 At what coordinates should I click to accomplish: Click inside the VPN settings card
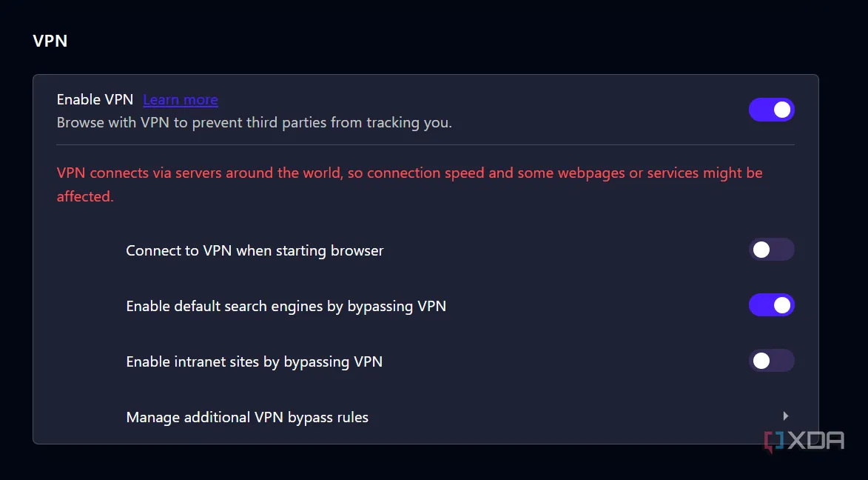pyautogui.click(x=425, y=222)
